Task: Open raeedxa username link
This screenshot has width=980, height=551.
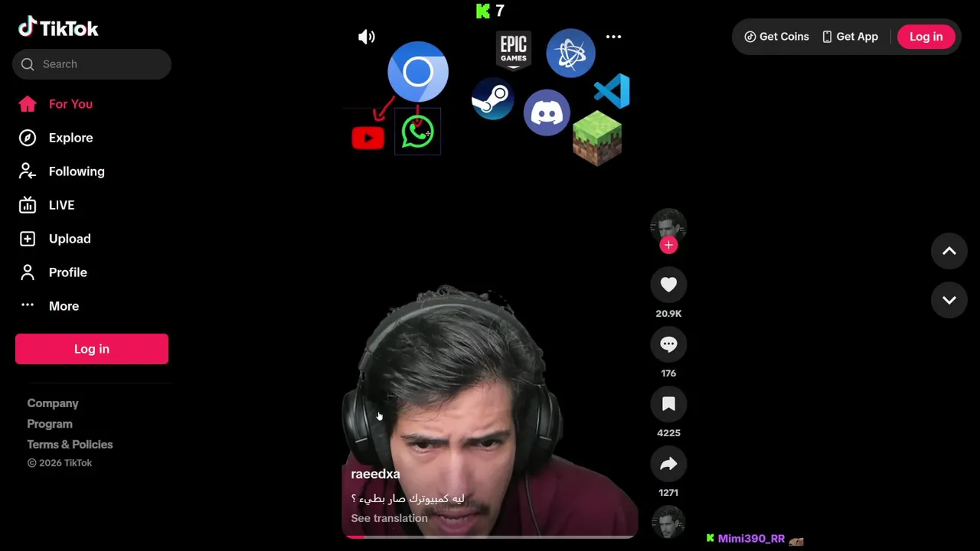Action: [x=375, y=474]
